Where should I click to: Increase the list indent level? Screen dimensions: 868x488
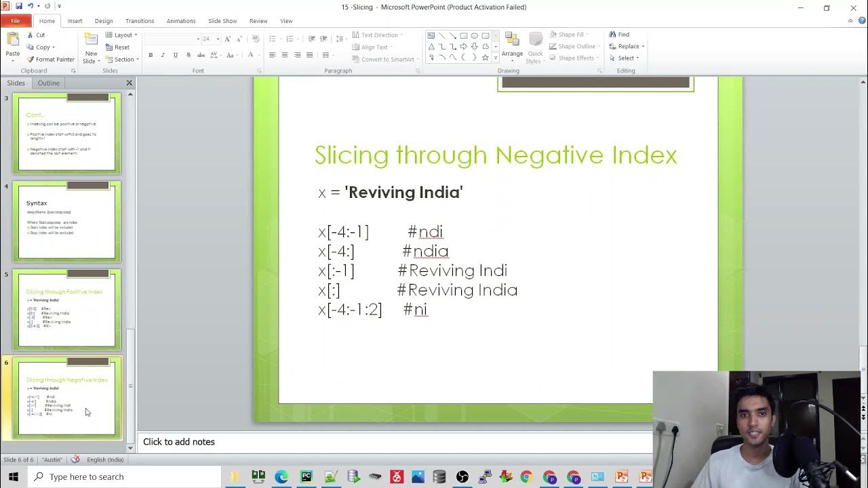(323, 39)
